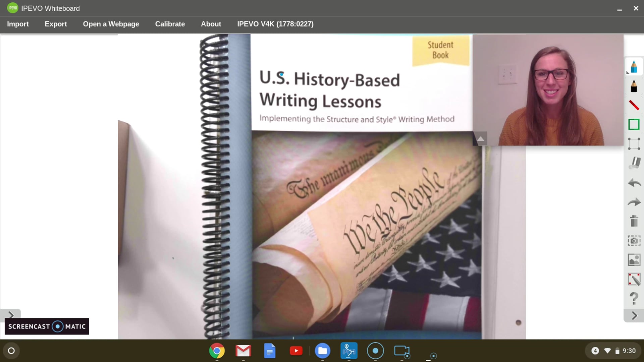644x362 pixels.
Task: Click the question mark help icon
Action: pos(634,298)
